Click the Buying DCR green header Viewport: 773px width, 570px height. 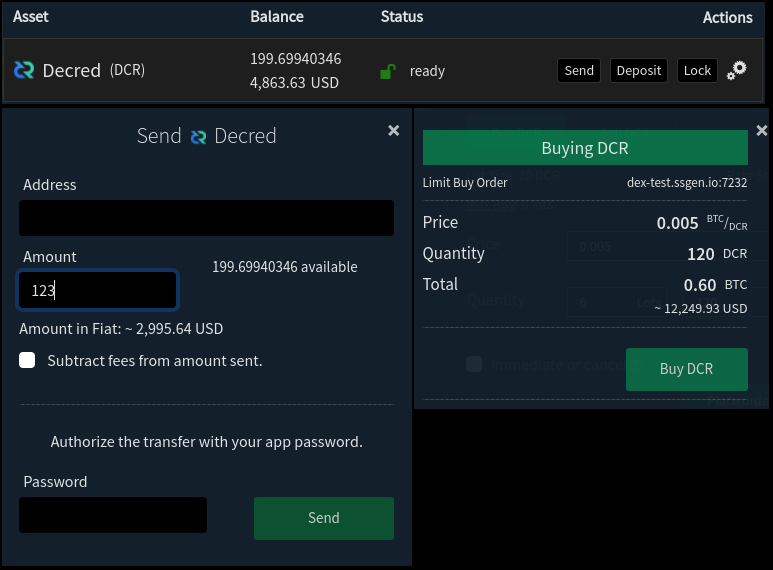pyautogui.click(x=585, y=148)
